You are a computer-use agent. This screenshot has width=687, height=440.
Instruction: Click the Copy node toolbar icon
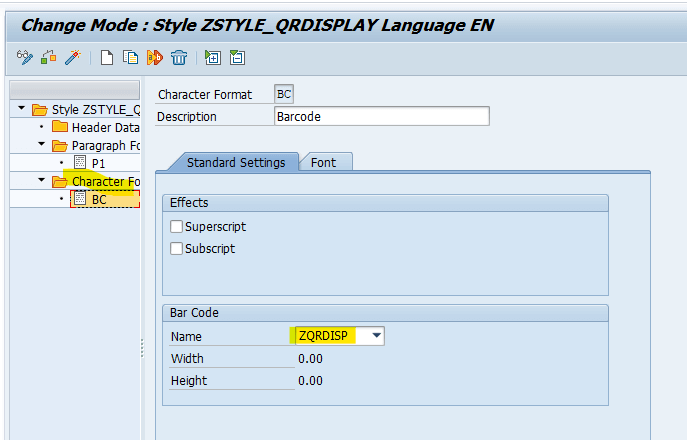(131, 57)
